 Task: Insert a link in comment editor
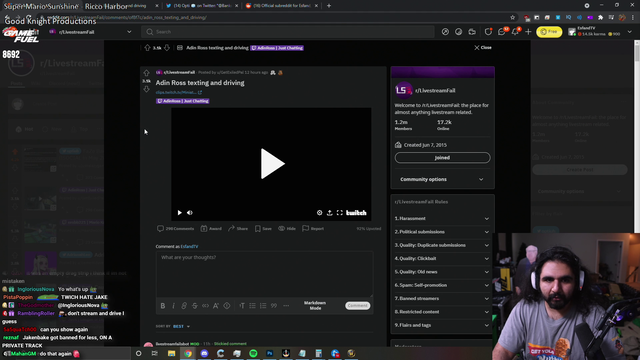(x=184, y=306)
